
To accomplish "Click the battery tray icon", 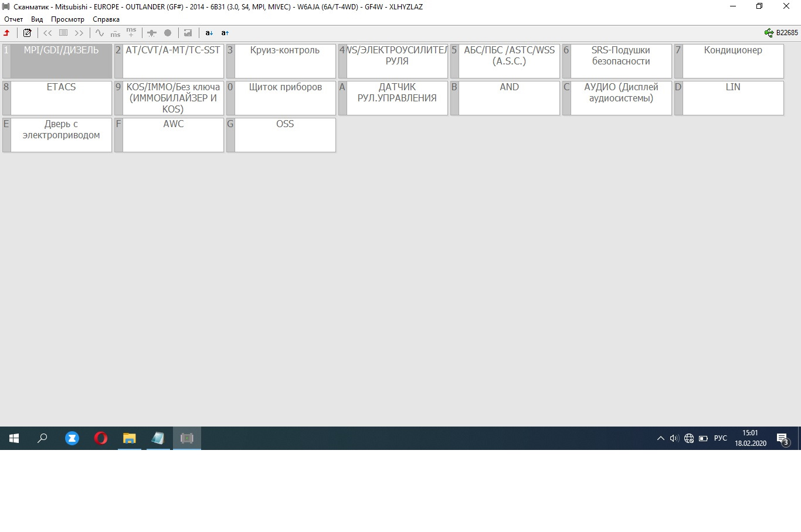I will click(x=703, y=438).
